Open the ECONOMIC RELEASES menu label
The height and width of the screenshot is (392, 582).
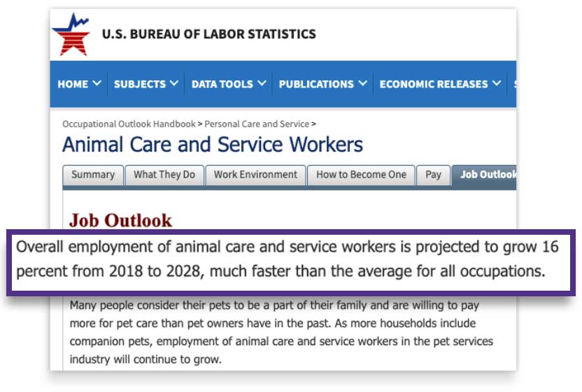pos(433,84)
